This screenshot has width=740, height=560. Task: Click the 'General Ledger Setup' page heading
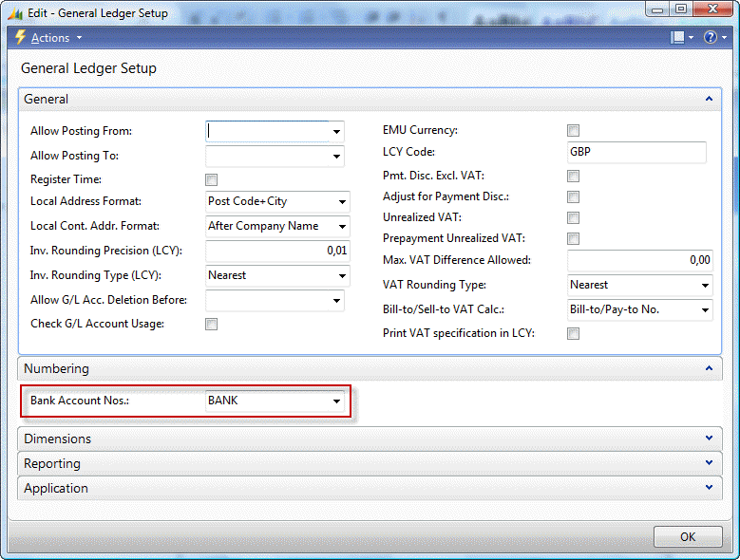coord(88,68)
